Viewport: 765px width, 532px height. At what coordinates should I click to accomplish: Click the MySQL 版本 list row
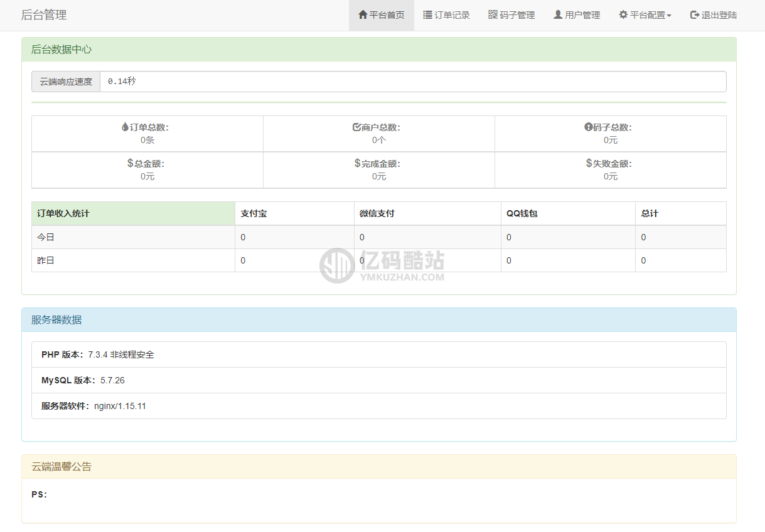(379, 380)
